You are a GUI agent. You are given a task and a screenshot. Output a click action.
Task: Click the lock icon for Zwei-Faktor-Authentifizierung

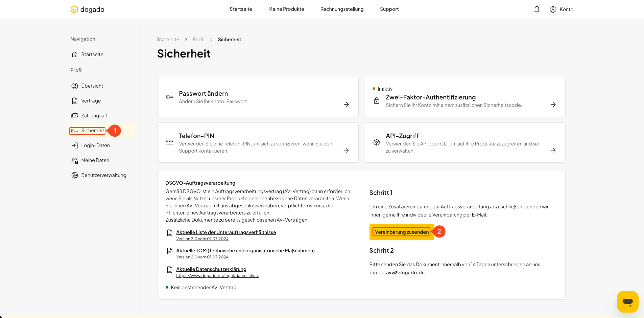(377, 100)
